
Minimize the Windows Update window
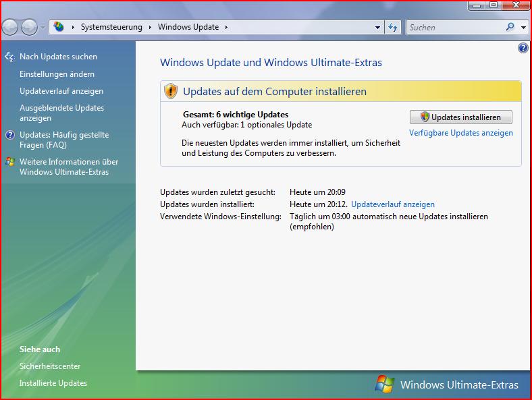pyautogui.click(x=477, y=5)
